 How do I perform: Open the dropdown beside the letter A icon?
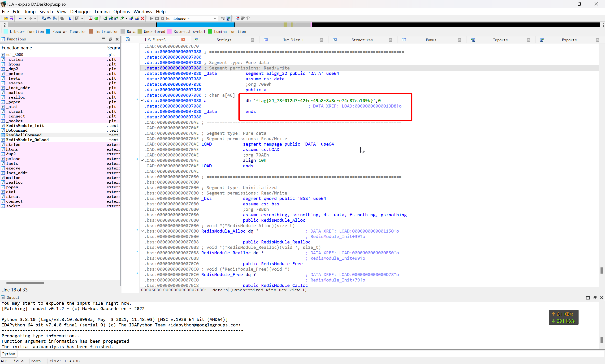(x=82, y=18)
